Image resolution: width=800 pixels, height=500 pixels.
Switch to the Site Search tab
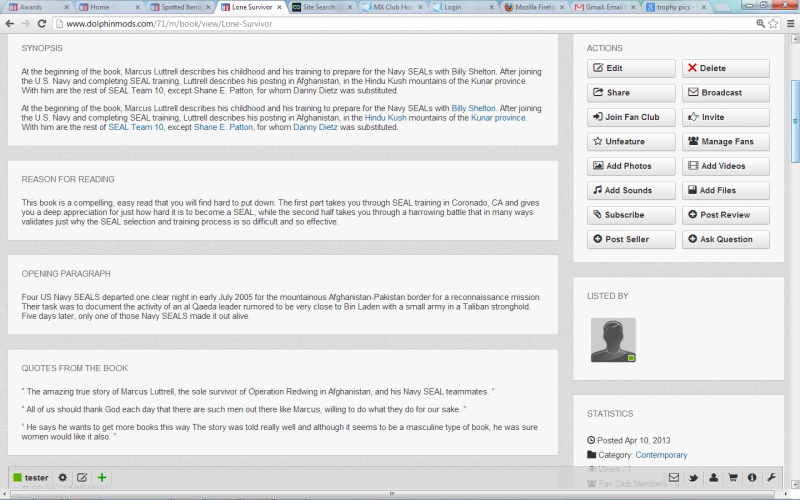coord(321,7)
